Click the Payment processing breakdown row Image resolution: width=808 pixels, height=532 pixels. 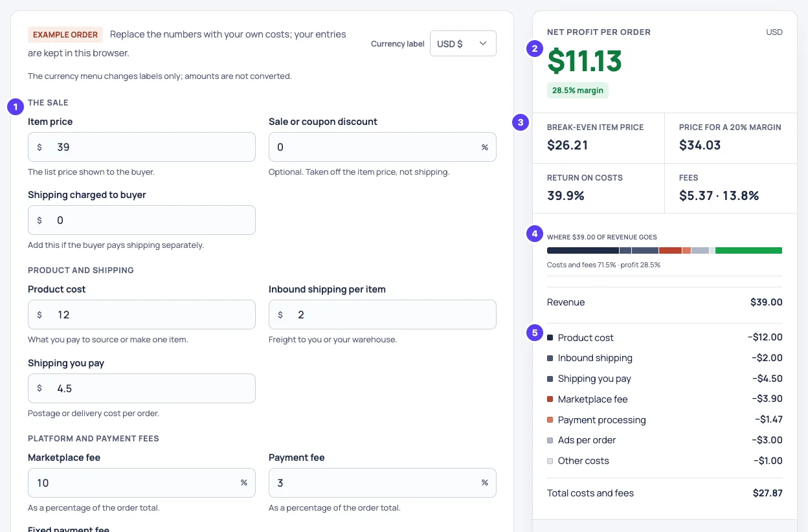[665, 420]
